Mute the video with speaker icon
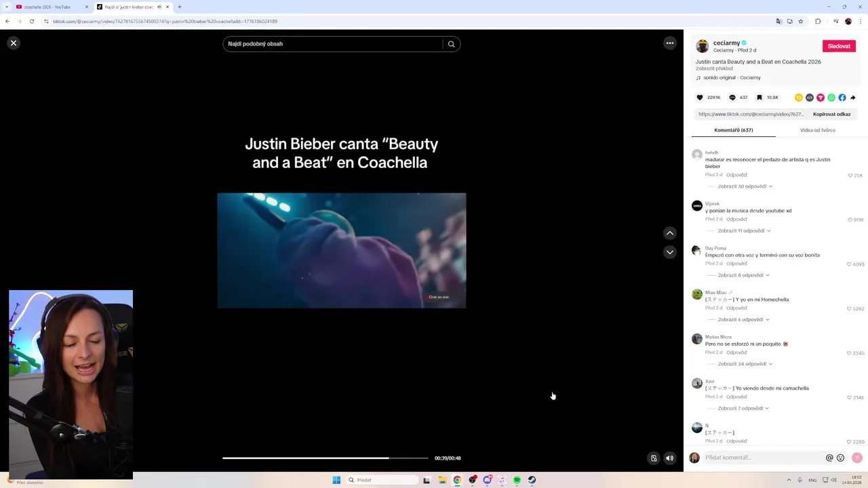The height and width of the screenshot is (488, 868). pyautogui.click(x=670, y=458)
